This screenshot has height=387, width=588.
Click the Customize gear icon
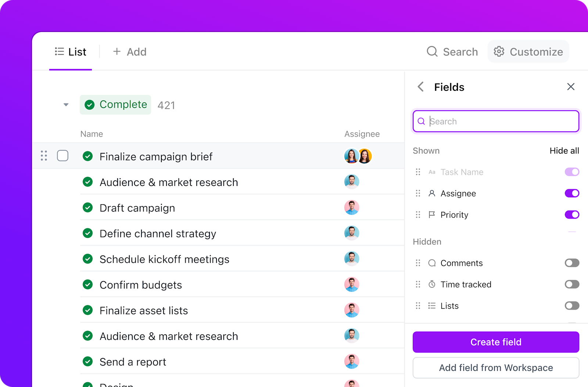tap(499, 51)
